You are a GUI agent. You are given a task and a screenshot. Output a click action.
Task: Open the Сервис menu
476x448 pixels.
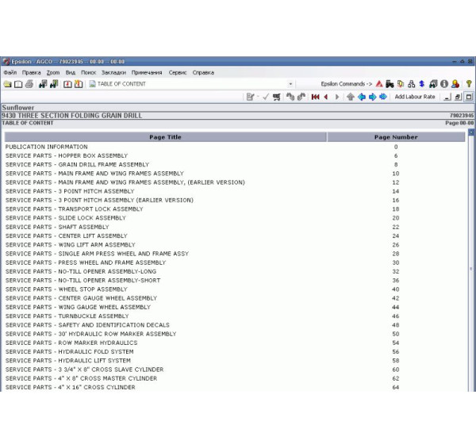tap(178, 72)
